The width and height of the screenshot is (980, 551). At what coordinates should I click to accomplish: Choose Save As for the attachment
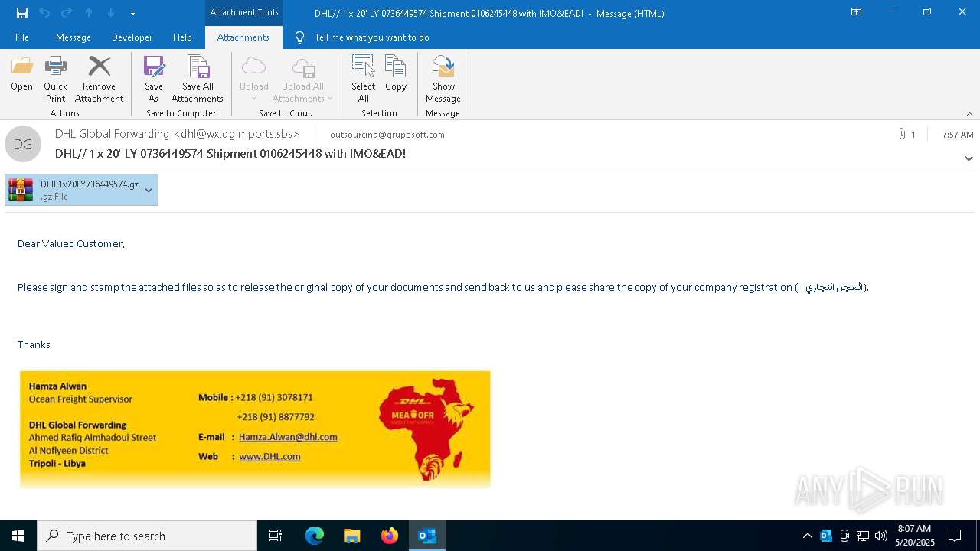[x=153, y=80]
